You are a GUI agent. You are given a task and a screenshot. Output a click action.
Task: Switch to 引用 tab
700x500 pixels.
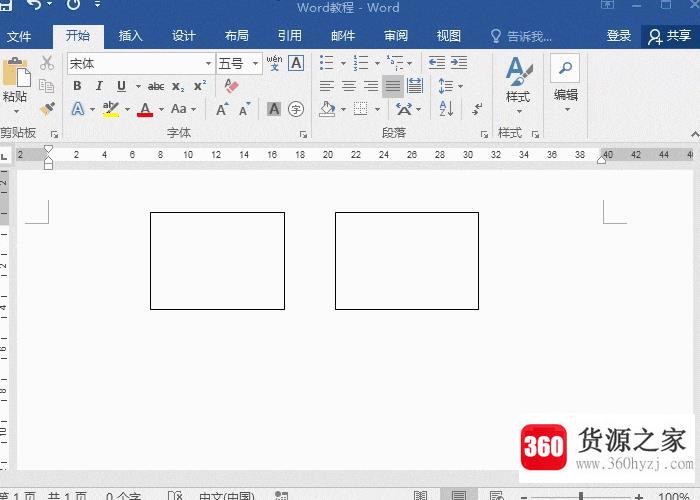(x=290, y=36)
